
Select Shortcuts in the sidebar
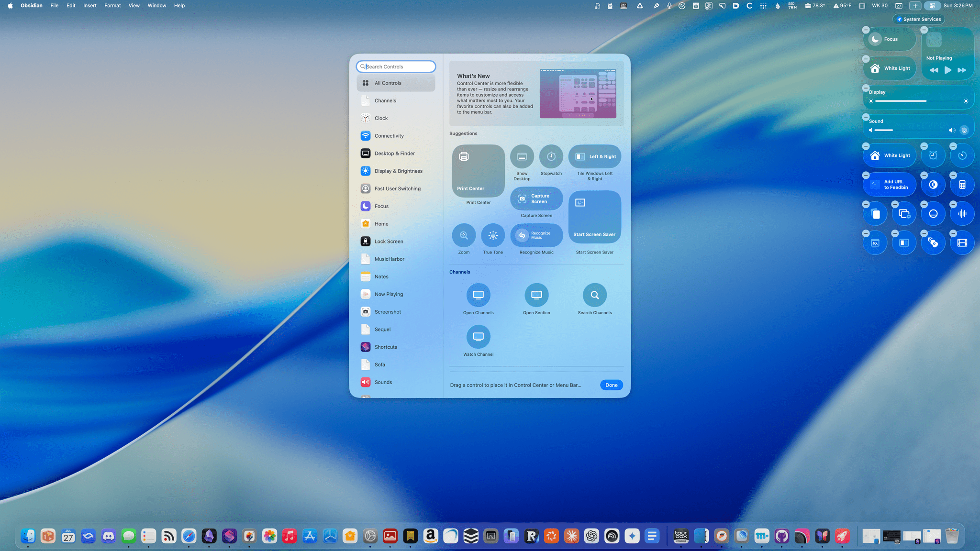click(x=396, y=347)
